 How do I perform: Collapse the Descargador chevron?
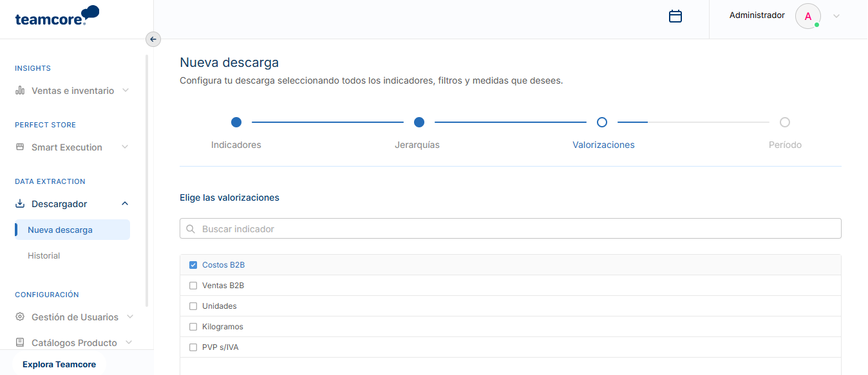126,204
